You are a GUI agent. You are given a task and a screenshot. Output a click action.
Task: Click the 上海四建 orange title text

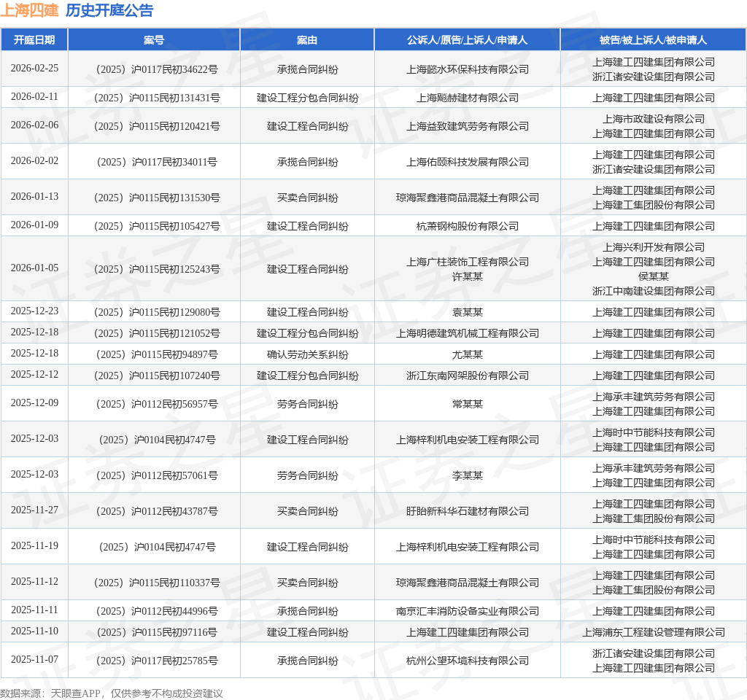29,10
